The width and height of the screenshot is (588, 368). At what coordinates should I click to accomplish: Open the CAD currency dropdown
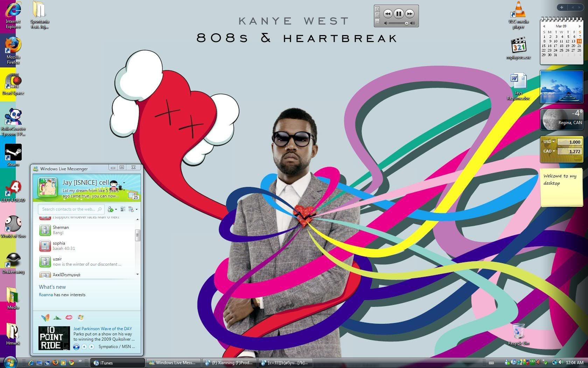coord(554,151)
